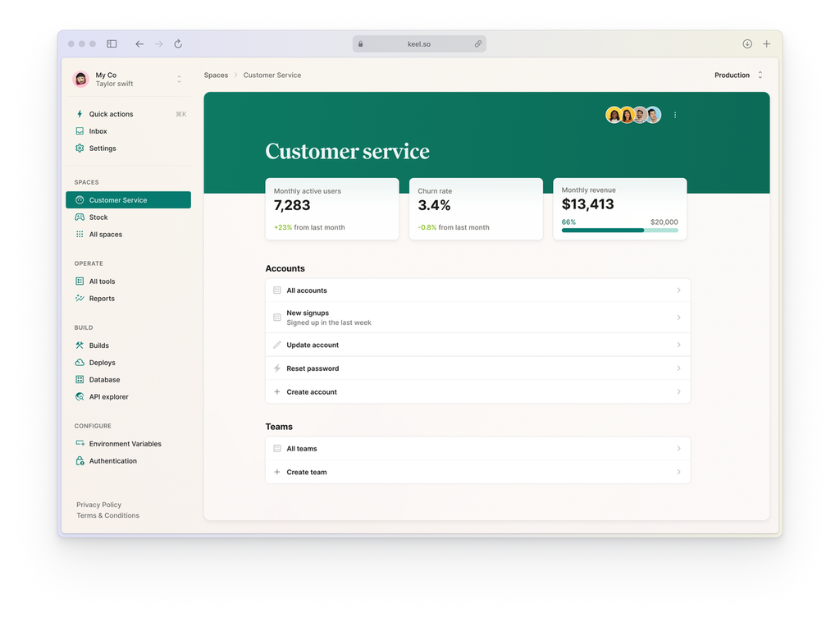Open Database in the sidebar
This screenshot has width=840, height=622.
[129, 379]
